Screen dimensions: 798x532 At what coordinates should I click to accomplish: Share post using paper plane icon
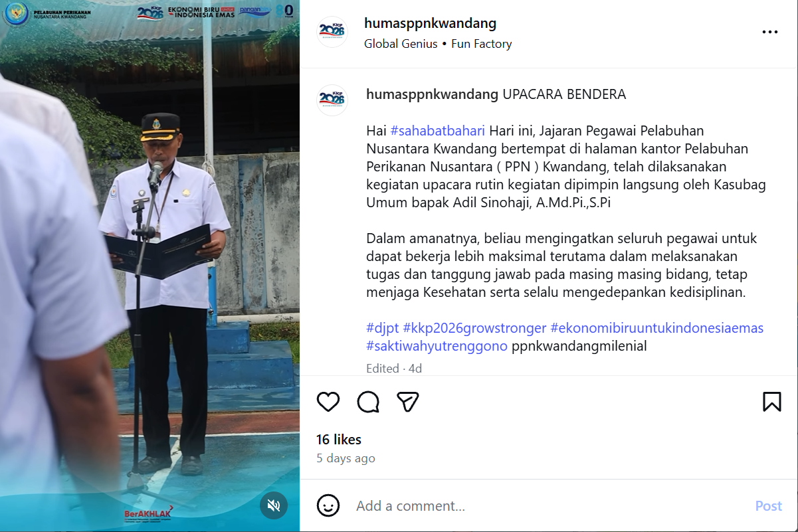click(x=407, y=402)
